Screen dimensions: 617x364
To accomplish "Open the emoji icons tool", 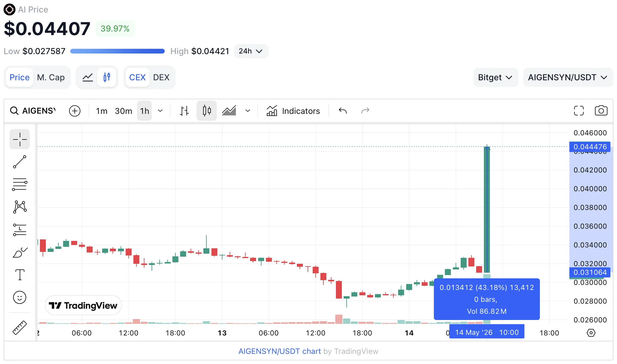I will click(x=20, y=297).
